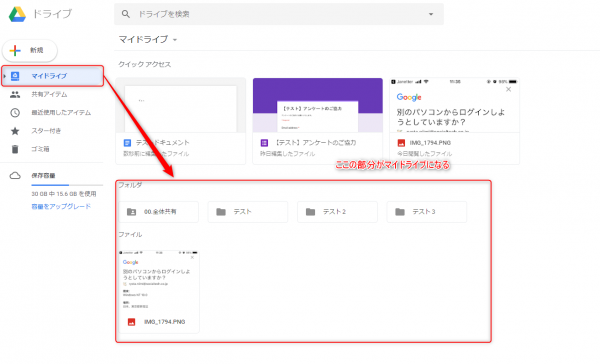The width and height of the screenshot is (600, 364).
Task: Click the 新規 button
Action: click(x=30, y=50)
